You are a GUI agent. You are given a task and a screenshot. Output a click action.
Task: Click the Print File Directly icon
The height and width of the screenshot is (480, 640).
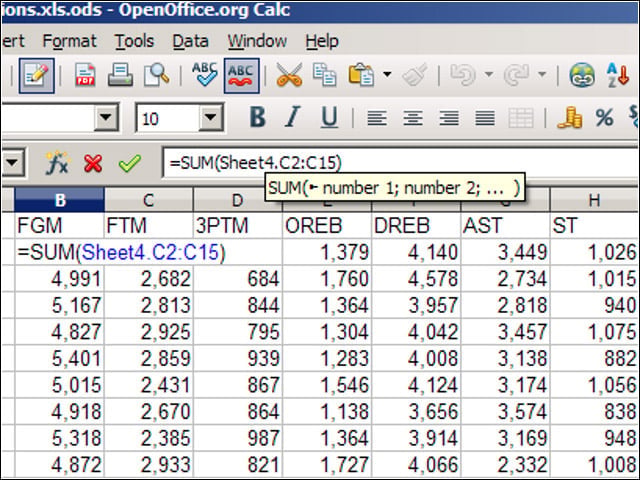pos(120,76)
